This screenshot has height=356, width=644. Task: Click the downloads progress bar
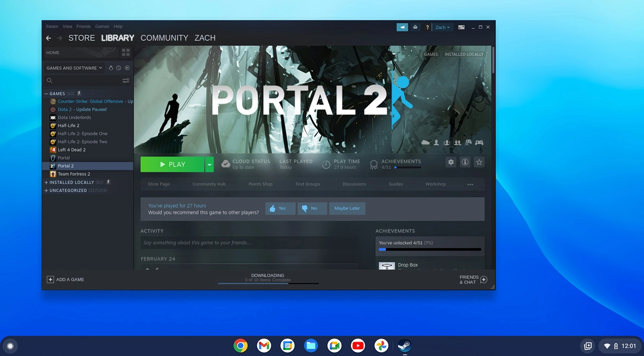point(268,283)
